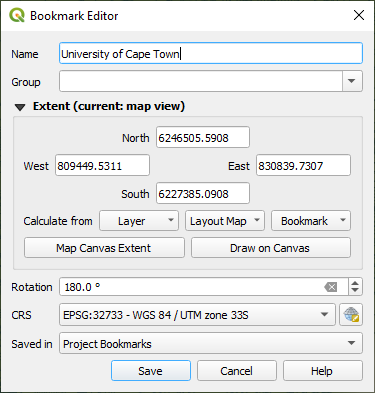
Task: Open the Select CRS globe icon
Action: [351, 315]
